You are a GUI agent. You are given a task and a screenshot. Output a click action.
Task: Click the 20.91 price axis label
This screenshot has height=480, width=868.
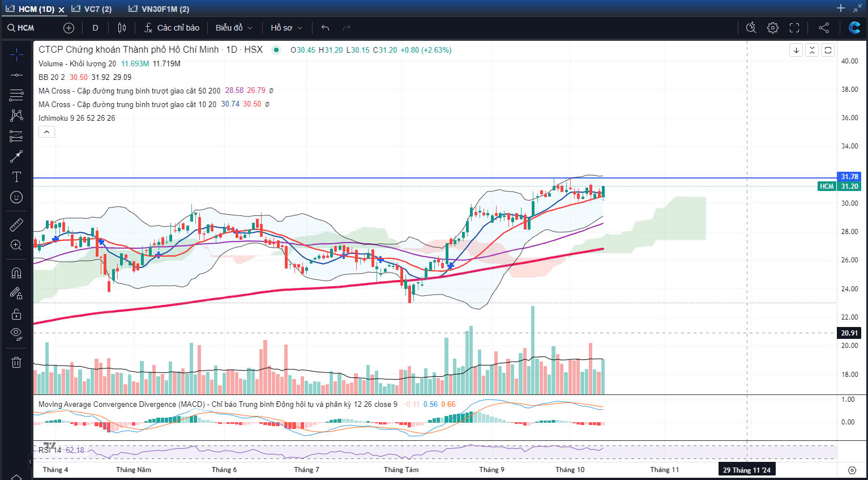pyautogui.click(x=849, y=333)
